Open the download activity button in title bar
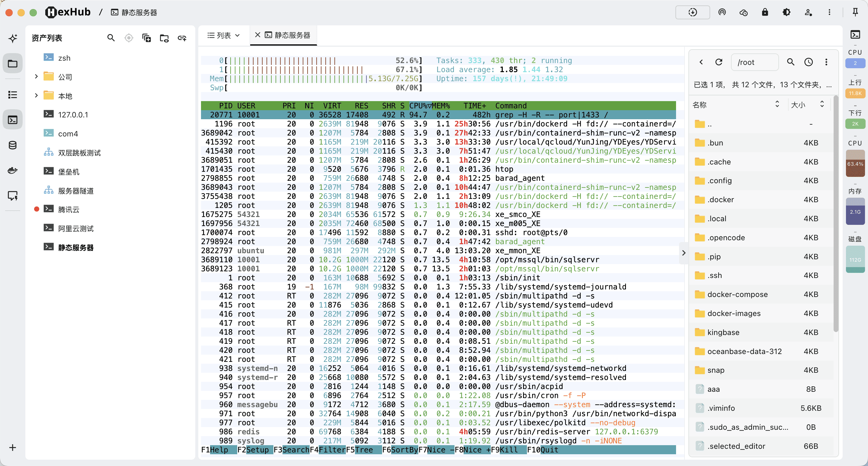868x466 pixels. pos(692,12)
